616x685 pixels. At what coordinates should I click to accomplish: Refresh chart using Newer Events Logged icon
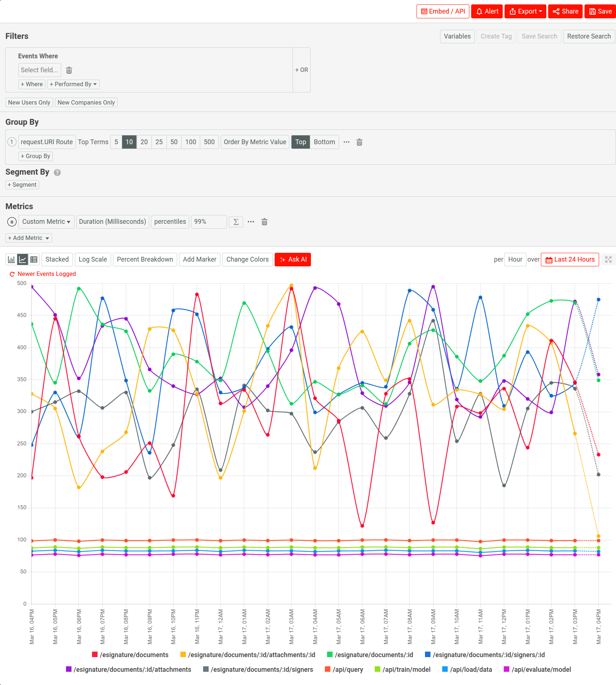[x=12, y=274]
